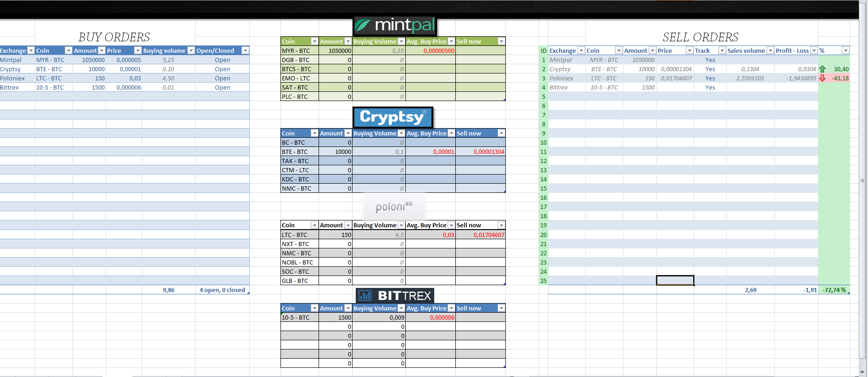Select the 2,69 sales volume total
868x377 pixels.
(750, 290)
